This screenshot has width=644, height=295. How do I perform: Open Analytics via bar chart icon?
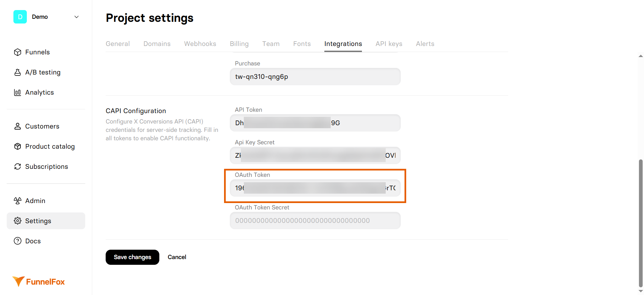pyautogui.click(x=17, y=92)
